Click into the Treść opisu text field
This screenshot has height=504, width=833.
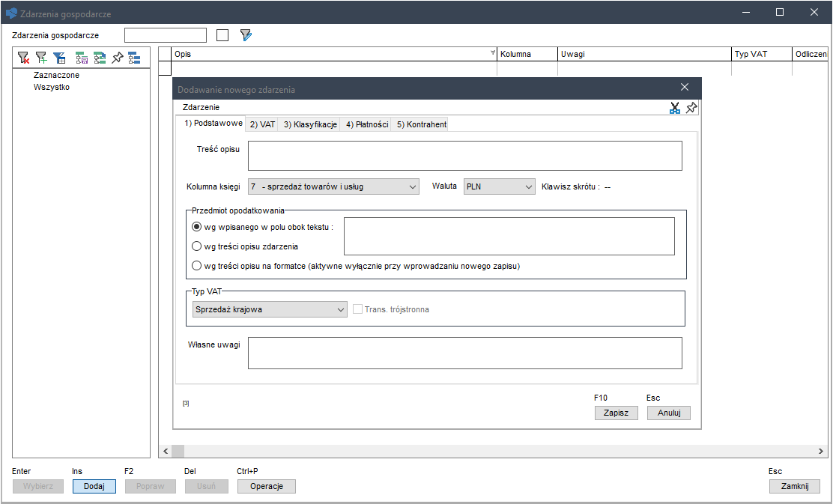tap(465, 156)
